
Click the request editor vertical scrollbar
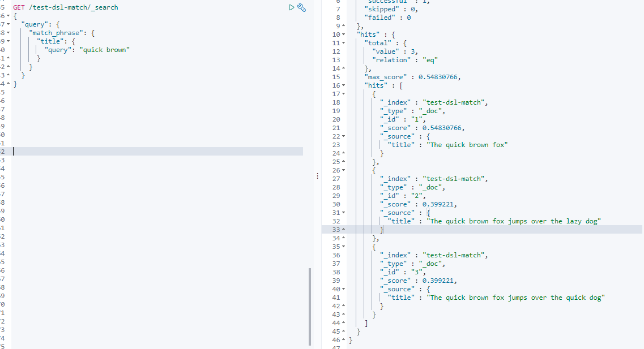310,307
